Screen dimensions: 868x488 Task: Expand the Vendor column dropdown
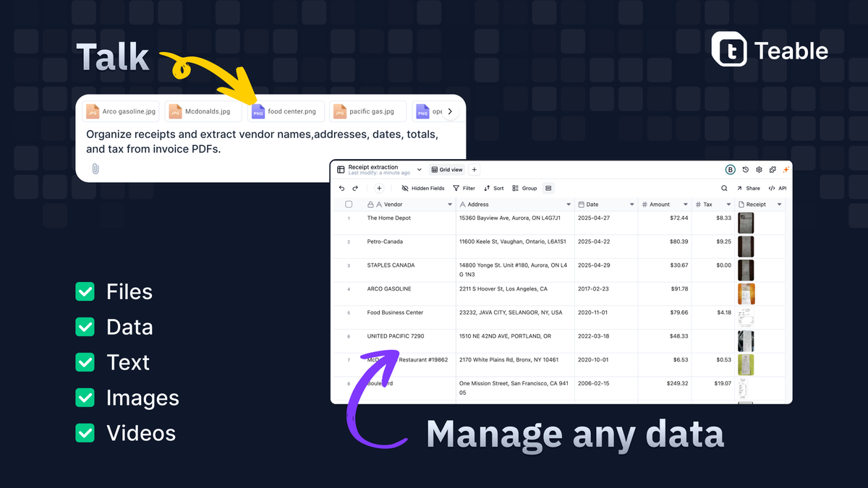pyautogui.click(x=449, y=204)
